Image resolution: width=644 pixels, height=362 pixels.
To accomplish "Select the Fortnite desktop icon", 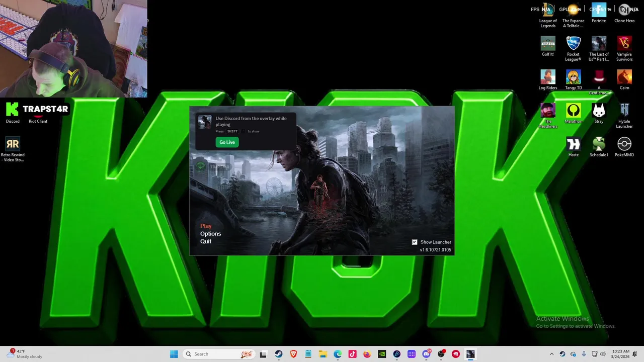I will pyautogui.click(x=599, y=13).
